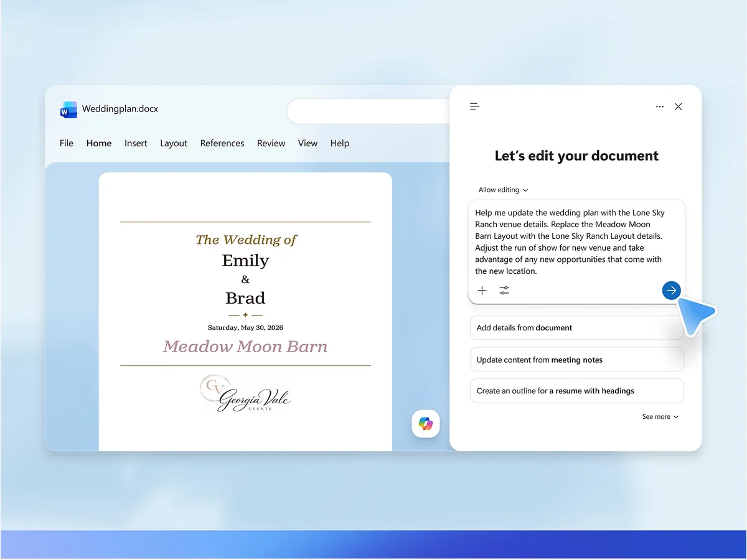Switch to the Layout tab
This screenshot has width=747, height=560.
click(x=174, y=143)
